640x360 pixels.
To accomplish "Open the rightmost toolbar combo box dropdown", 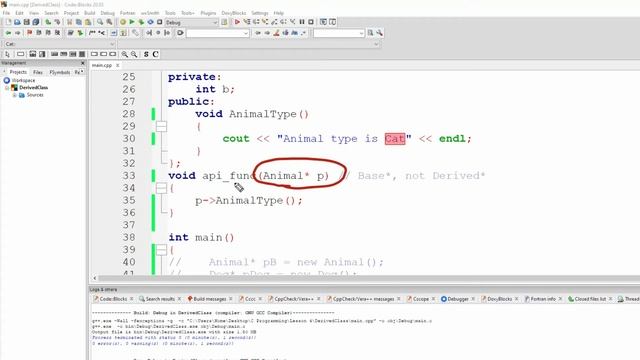I will [361, 33].
